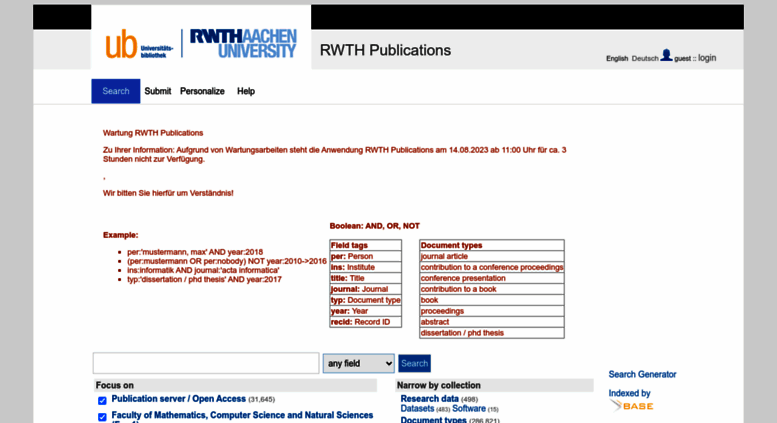
Task: Switch language to English
Action: pyautogui.click(x=617, y=58)
